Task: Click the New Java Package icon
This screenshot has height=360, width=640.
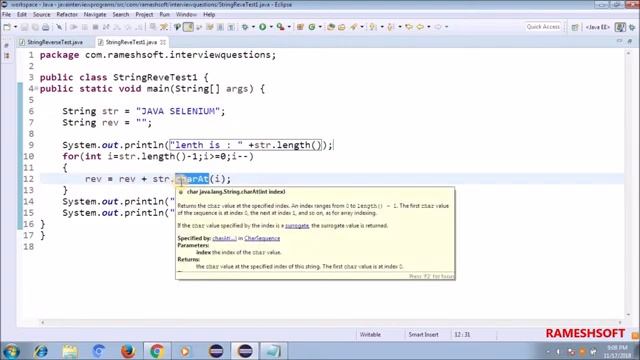Action: coord(300,27)
